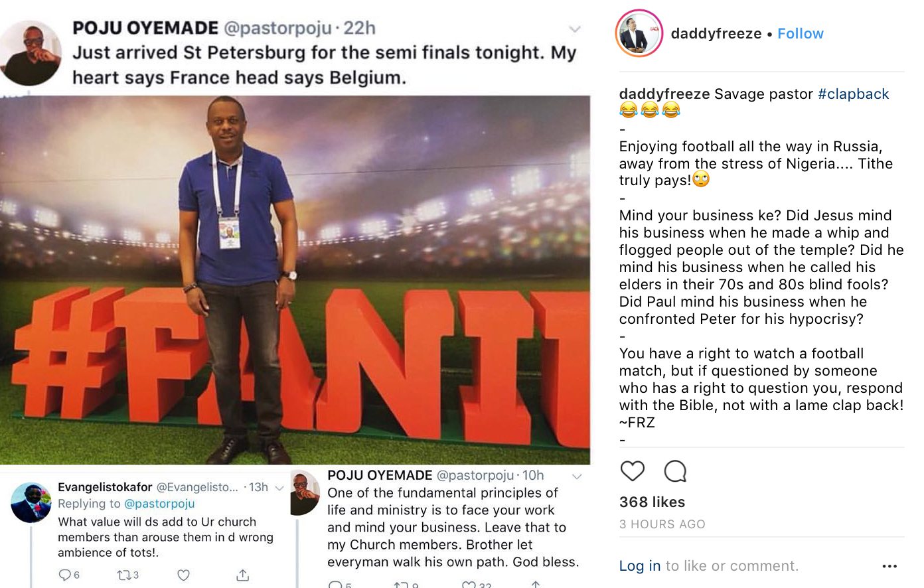This screenshot has height=588, width=924.
Task: Like the Instagram post with heart icon
Action: (632, 471)
